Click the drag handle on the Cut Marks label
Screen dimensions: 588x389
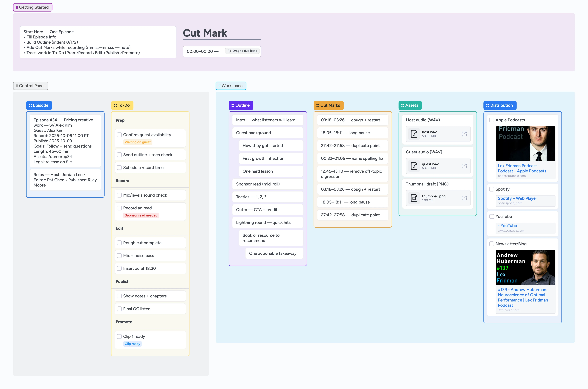[318, 105]
